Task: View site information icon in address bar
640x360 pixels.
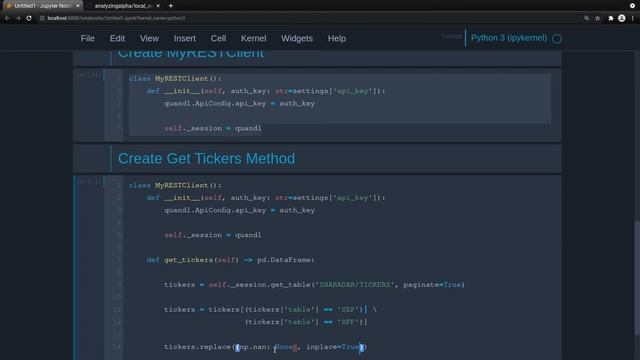Action: [42, 18]
